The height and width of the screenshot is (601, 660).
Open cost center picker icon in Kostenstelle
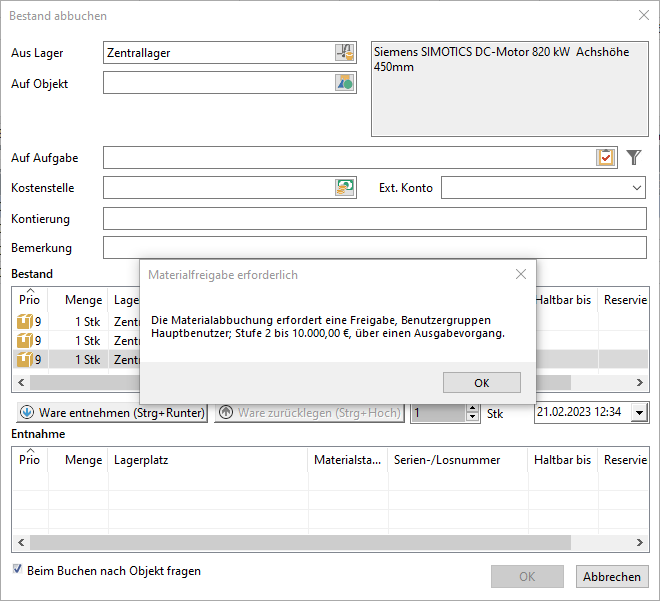tap(345, 187)
